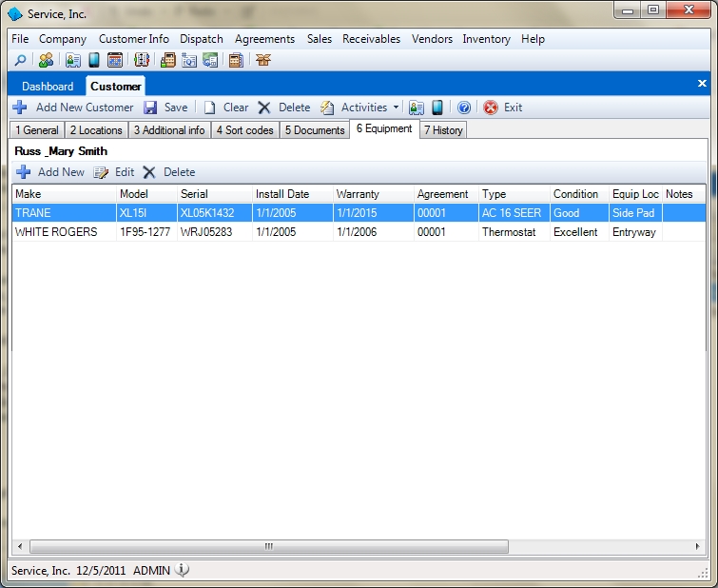Click the Edit pencil icon in equipment toolbar
Image resolution: width=718 pixels, height=588 pixels.
(x=101, y=172)
